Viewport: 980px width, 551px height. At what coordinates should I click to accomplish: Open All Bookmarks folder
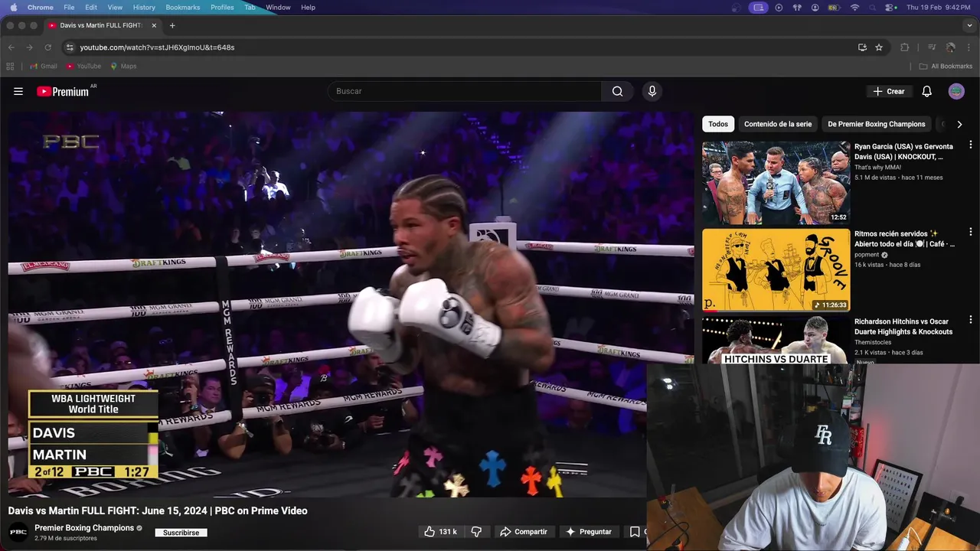[x=946, y=66]
